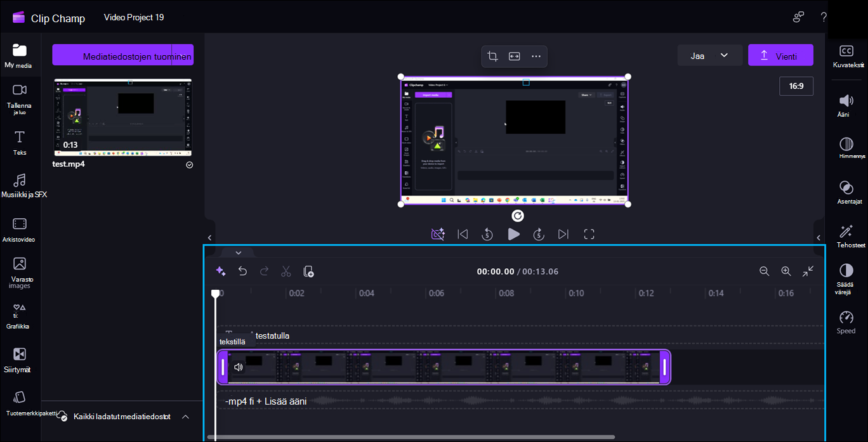Fit timeline to screen
Image resolution: width=868 pixels, height=442 pixels.
click(808, 271)
